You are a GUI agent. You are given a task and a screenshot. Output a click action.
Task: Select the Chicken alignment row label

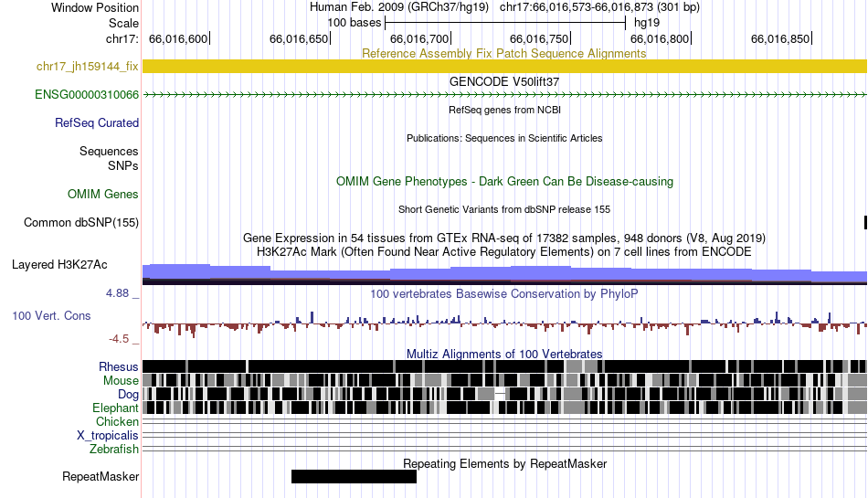[117, 421]
